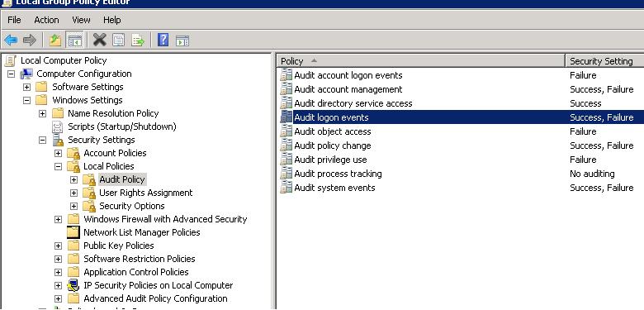Toggle the Show/Hide Console Tree icon
The width and height of the screenshot is (644, 310).
tap(74, 41)
